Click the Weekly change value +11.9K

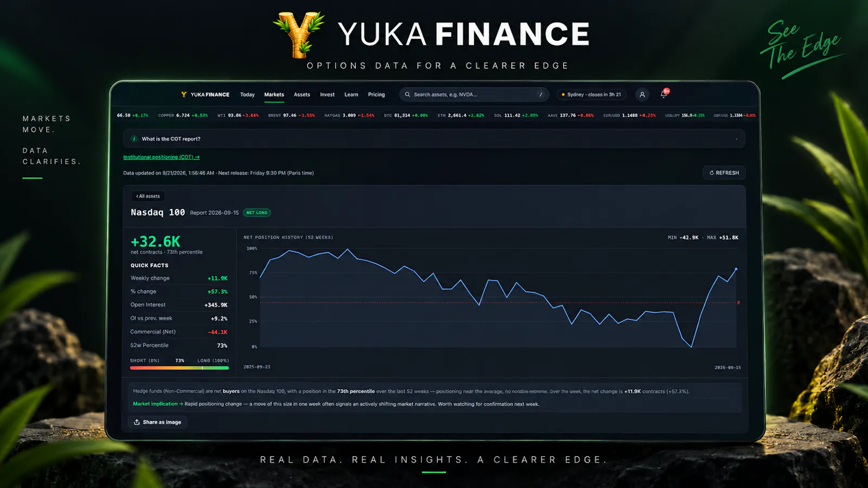pos(218,278)
